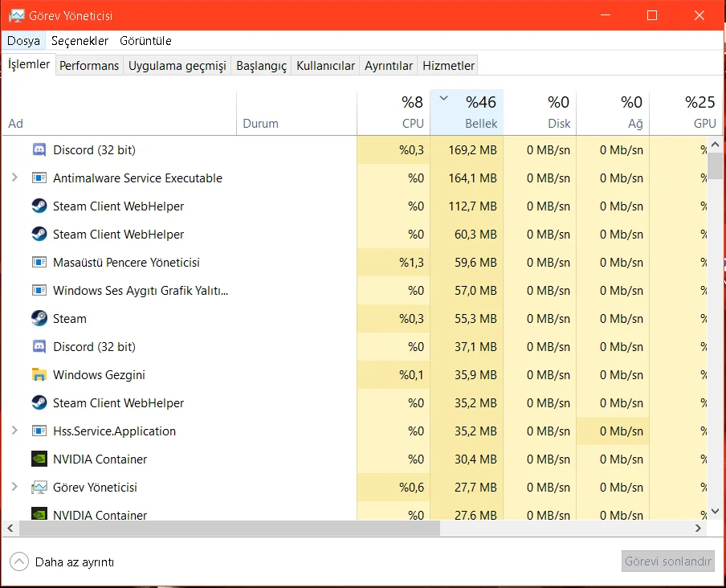
Task: Expand the Görev Yöneticisi process group
Action: click(14, 487)
